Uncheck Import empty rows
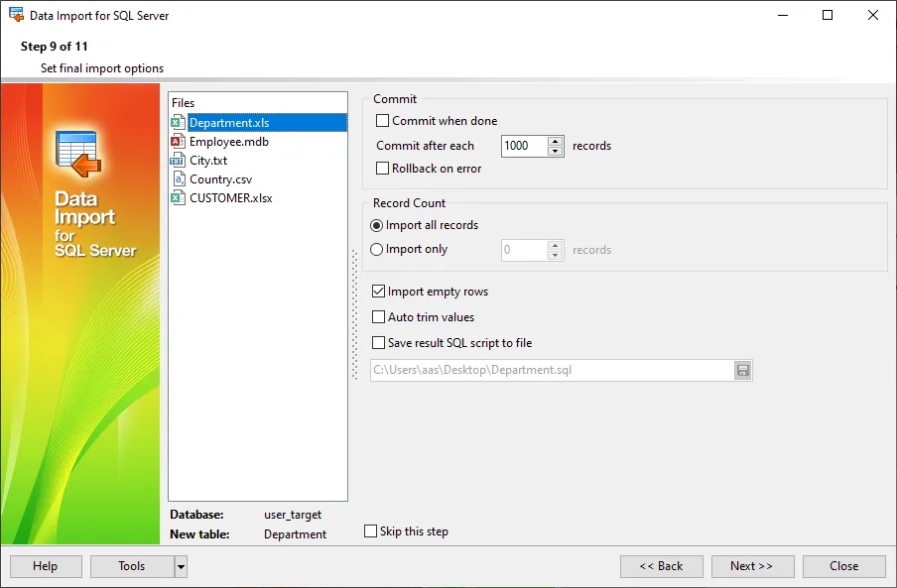The height and width of the screenshot is (588, 897). tap(378, 292)
